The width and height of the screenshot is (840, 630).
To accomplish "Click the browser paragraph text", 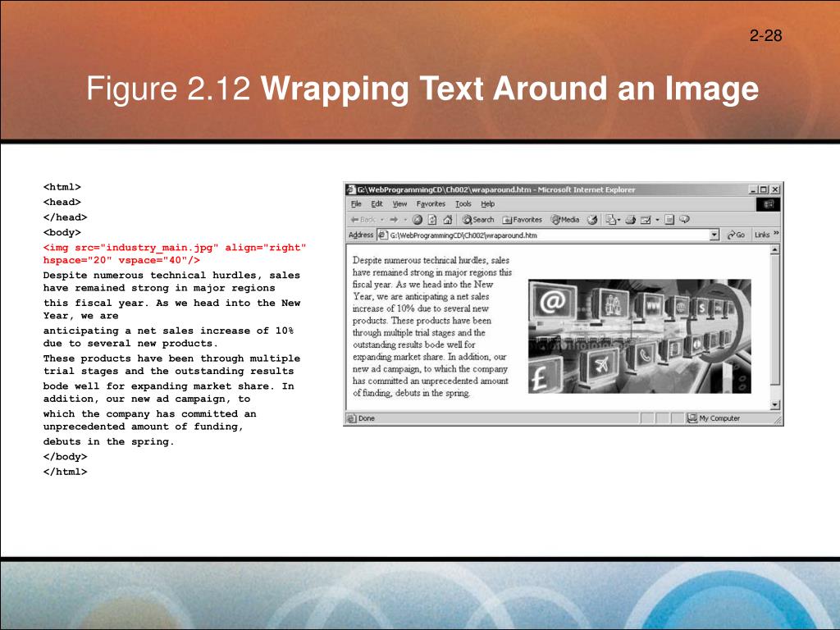I will coord(432,326).
